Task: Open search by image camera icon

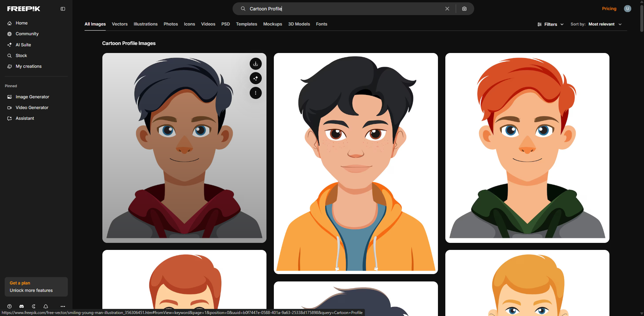Action: click(x=464, y=9)
